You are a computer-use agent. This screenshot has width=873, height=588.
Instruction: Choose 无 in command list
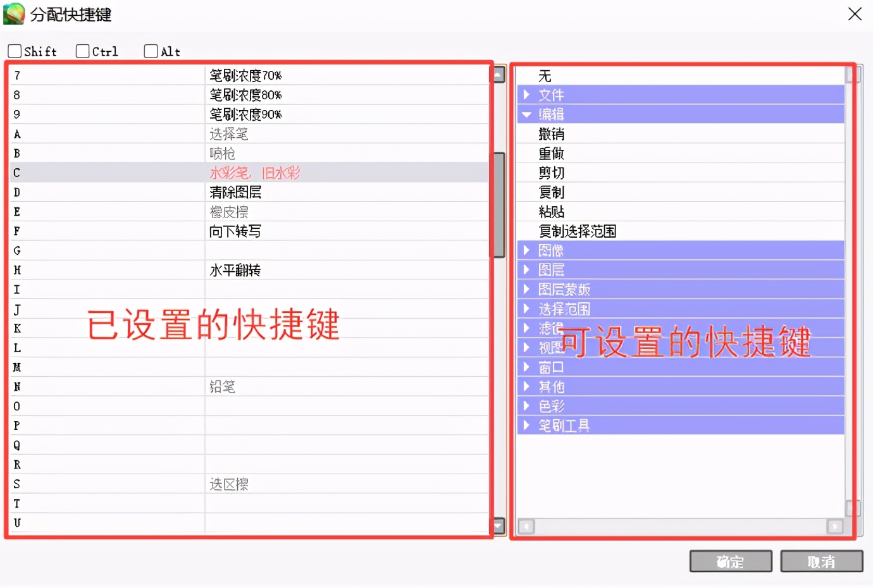(x=545, y=76)
